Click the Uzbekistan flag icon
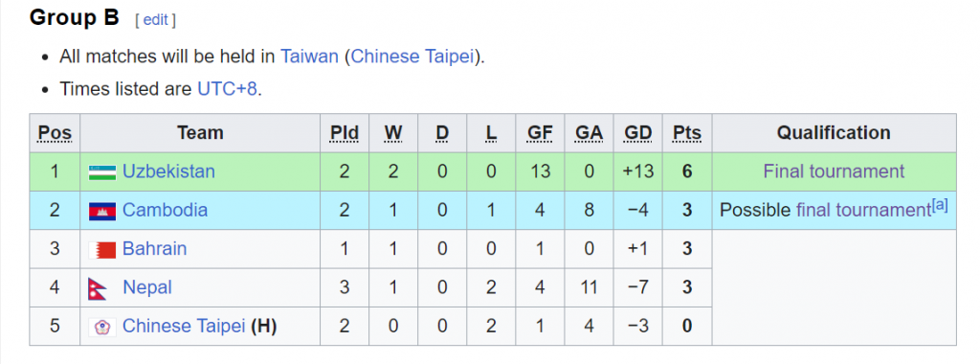This screenshot has height=364, width=980. (x=101, y=171)
